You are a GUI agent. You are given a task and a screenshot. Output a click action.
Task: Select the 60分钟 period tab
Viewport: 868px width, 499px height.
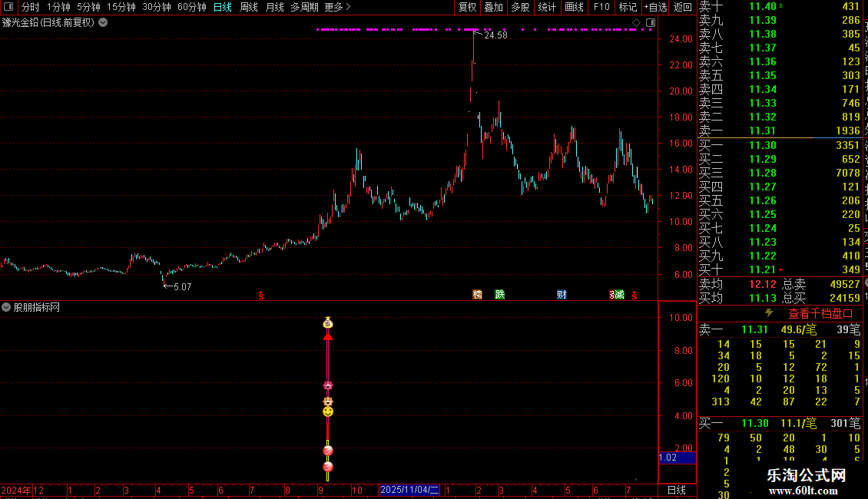point(192,7)
